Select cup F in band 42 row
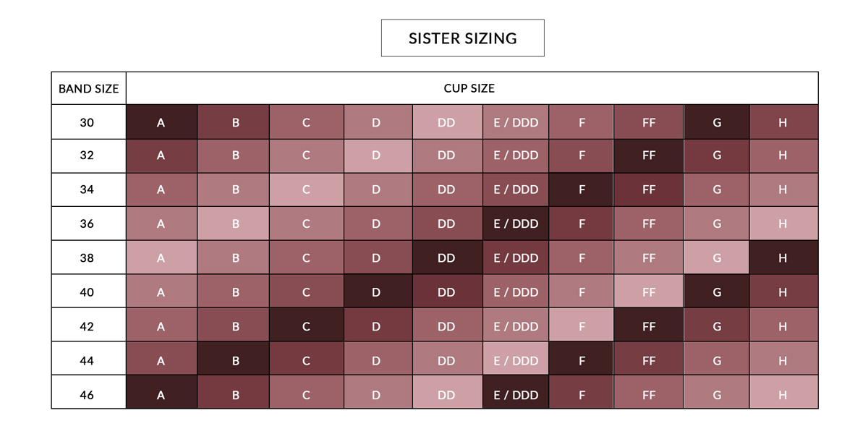Screen dimensions: 868x434 tap(582, 326)
